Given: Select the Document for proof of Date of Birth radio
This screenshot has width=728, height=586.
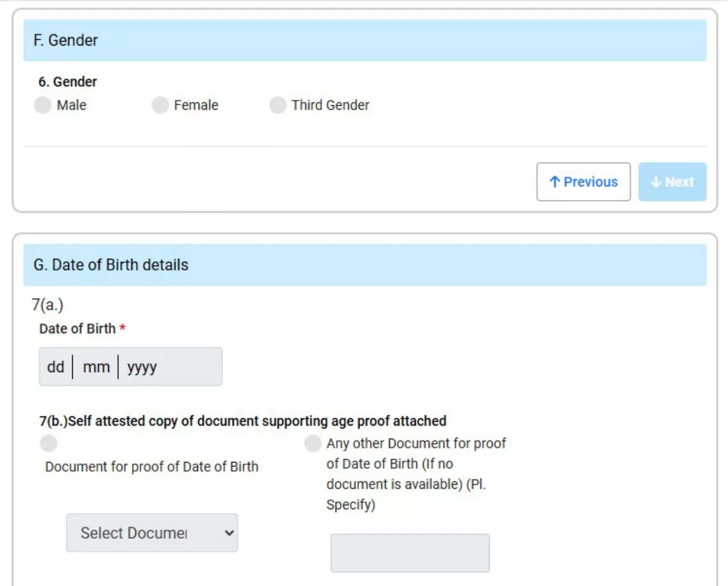Looking at the screenshot, I should pos(49,443).
